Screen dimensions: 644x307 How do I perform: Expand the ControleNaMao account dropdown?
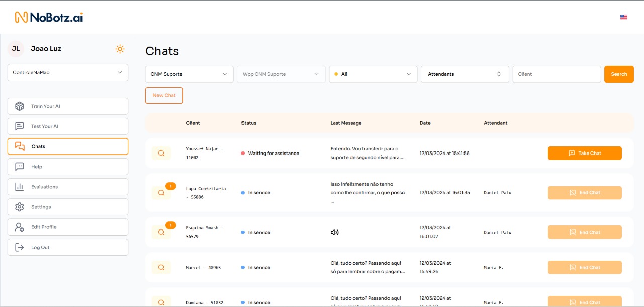(x=67, y=72)
